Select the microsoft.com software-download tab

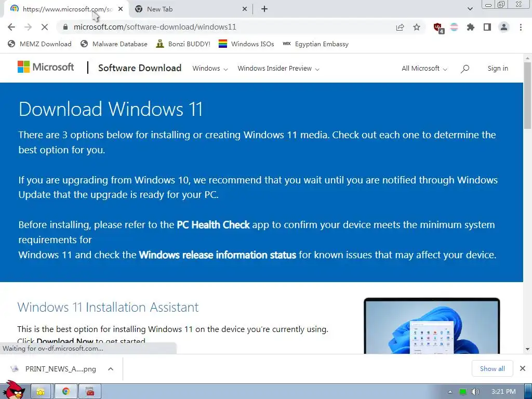pyautogui.click(x=66, y=9)
